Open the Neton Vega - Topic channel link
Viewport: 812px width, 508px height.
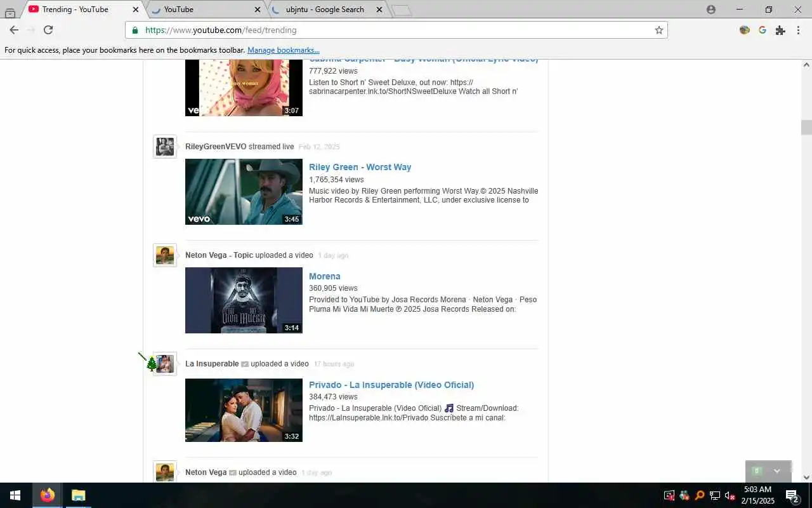(219, 255)
